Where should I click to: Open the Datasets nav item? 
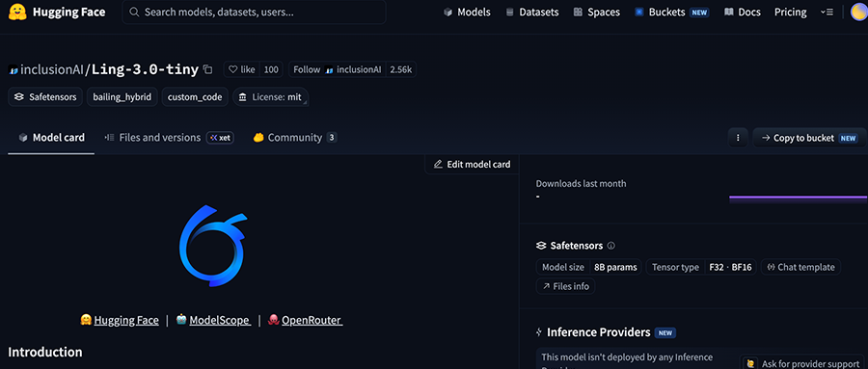(x=532, y=12)
